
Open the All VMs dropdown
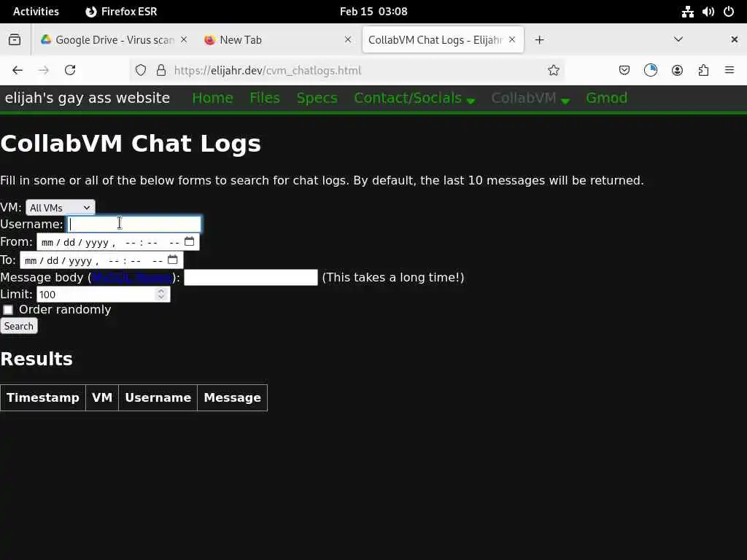click(x=61, y=208)
